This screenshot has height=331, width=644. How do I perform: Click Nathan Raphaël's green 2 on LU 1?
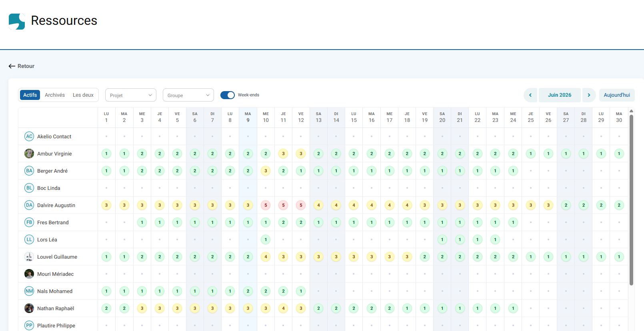[x=106, y=308]
